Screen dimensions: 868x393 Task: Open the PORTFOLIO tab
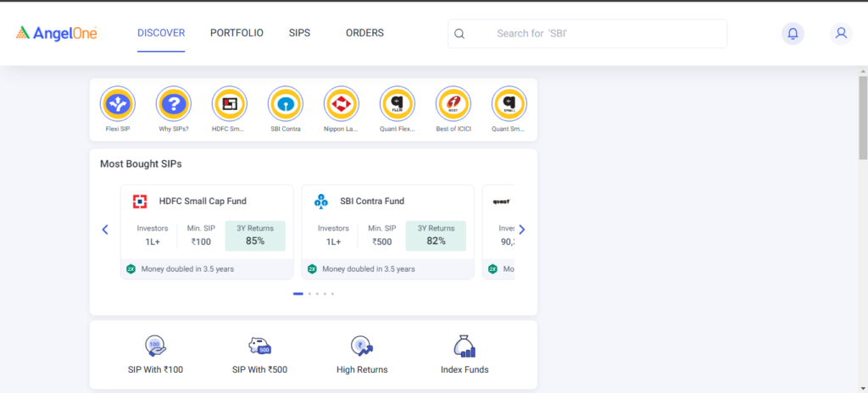237,33
